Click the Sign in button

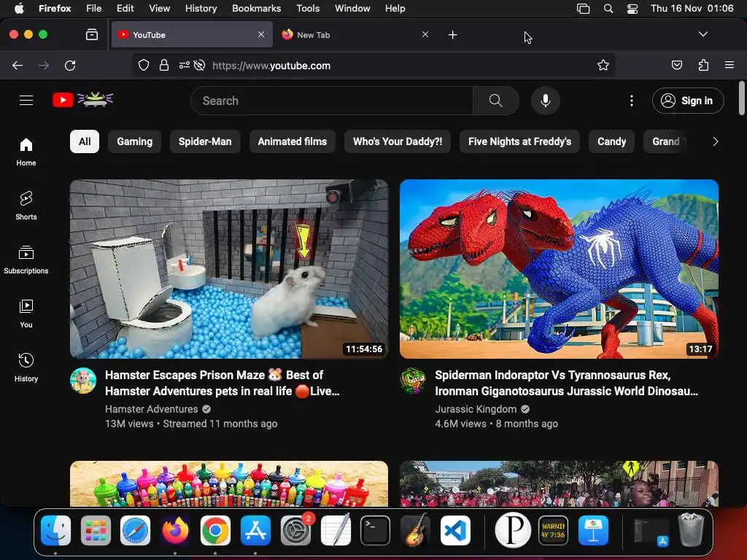tap(688, 101)
